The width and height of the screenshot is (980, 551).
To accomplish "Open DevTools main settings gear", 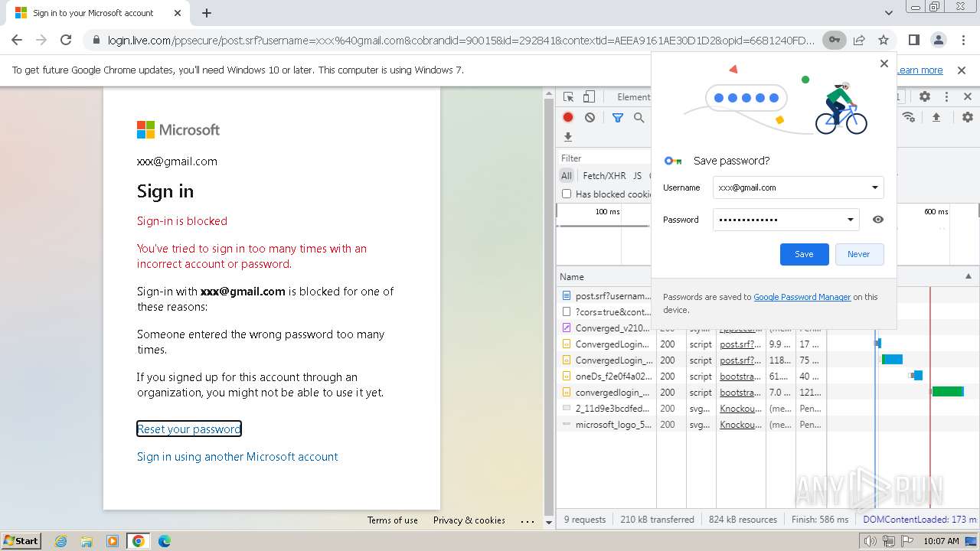I will 925,97.
